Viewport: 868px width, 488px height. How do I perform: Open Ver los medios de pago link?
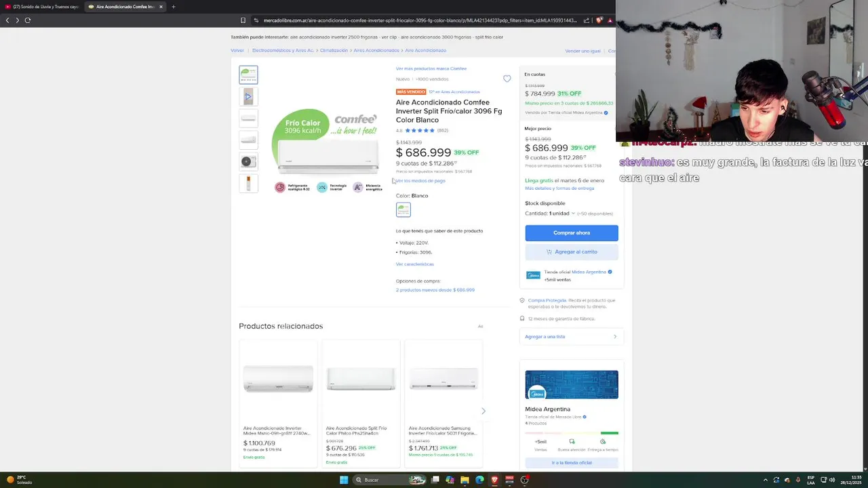pyautogui.click(x=420, y=181)
